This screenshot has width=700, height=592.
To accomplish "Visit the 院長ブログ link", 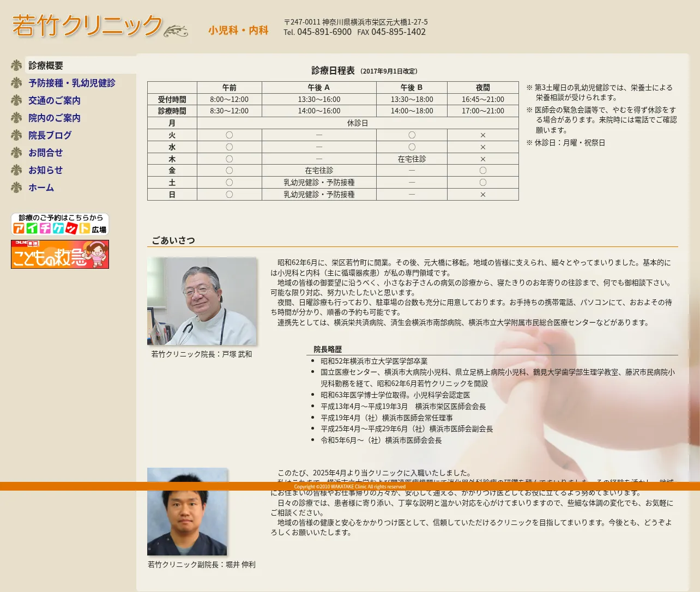I will (50, 135).
